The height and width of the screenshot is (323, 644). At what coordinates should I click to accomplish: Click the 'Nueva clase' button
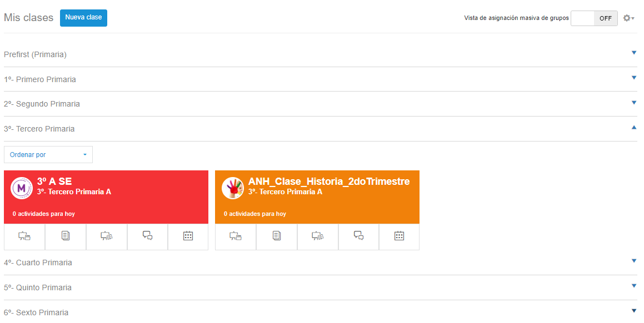coord(83,18)
